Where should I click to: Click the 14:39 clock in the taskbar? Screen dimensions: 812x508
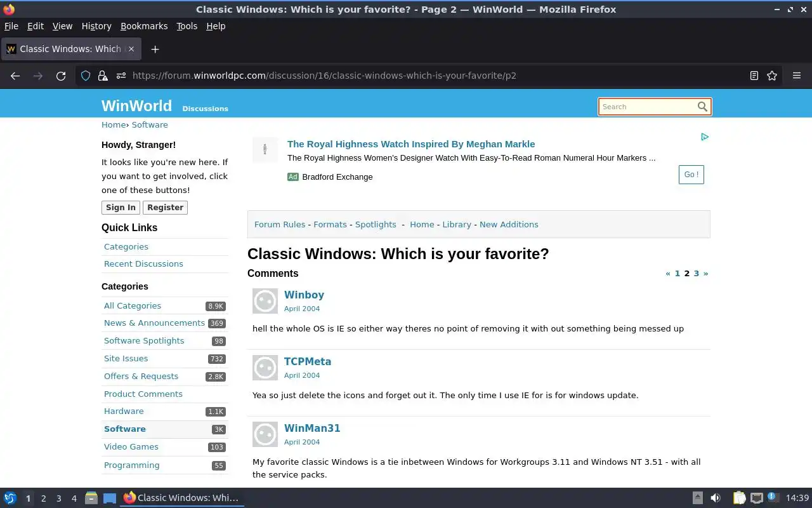pos(797,498)
